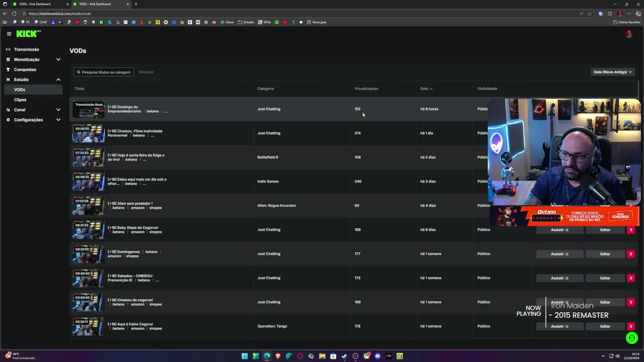Screen dimensions: 644x362
Task: Click the Categoria column header
Action: tap(266, 88)
